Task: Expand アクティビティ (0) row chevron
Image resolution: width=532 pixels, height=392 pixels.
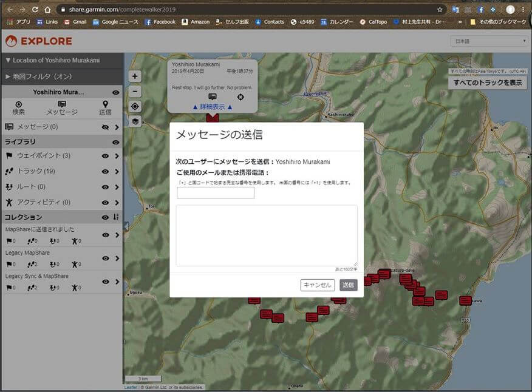Action: click(x=117, y=203)
